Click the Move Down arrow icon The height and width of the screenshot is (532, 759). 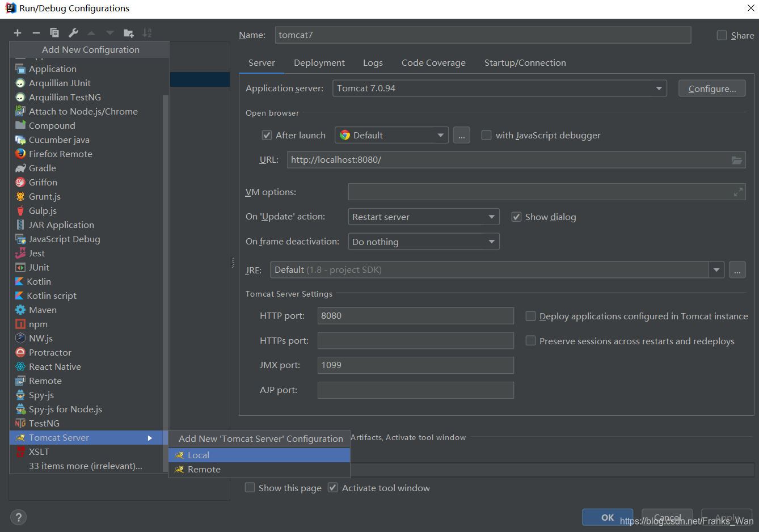(x=110, y=33)
